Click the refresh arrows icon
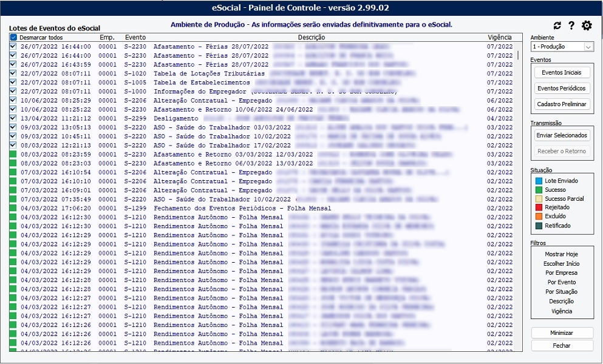 tap(557, 25)
